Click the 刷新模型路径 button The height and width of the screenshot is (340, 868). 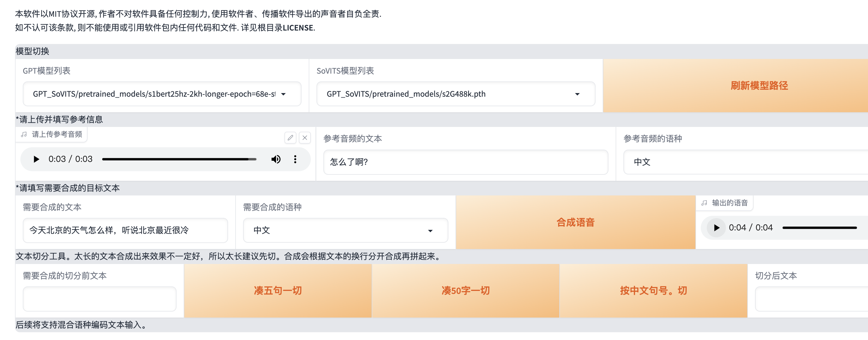point(735,86)
